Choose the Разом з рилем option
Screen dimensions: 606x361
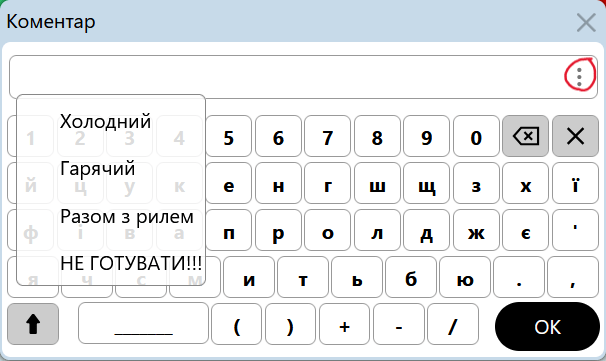127,216
